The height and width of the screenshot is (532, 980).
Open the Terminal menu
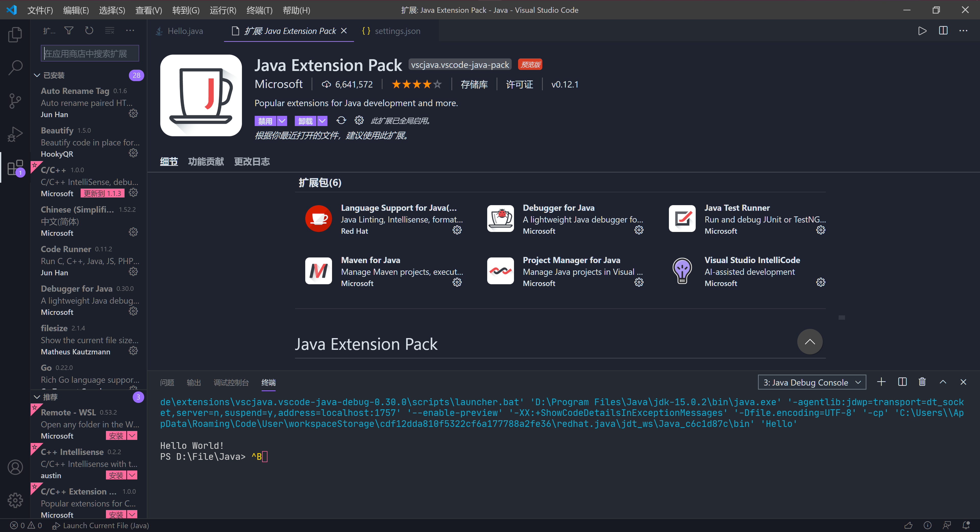[x=260, y=10]
